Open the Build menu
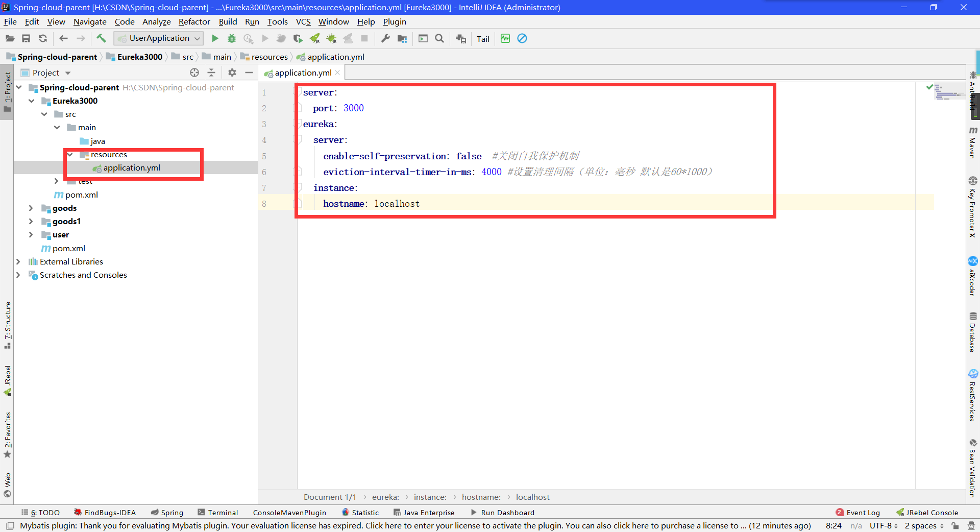 coord(228,21)
